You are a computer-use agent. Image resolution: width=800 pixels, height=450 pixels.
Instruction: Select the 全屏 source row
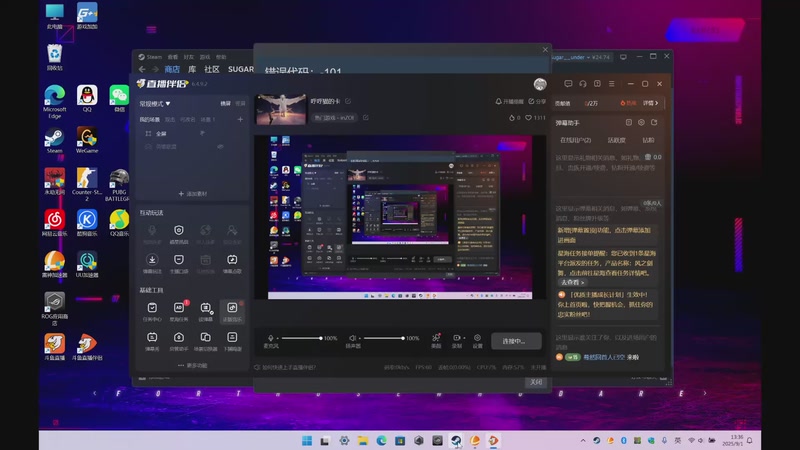(x=191, y=133)
